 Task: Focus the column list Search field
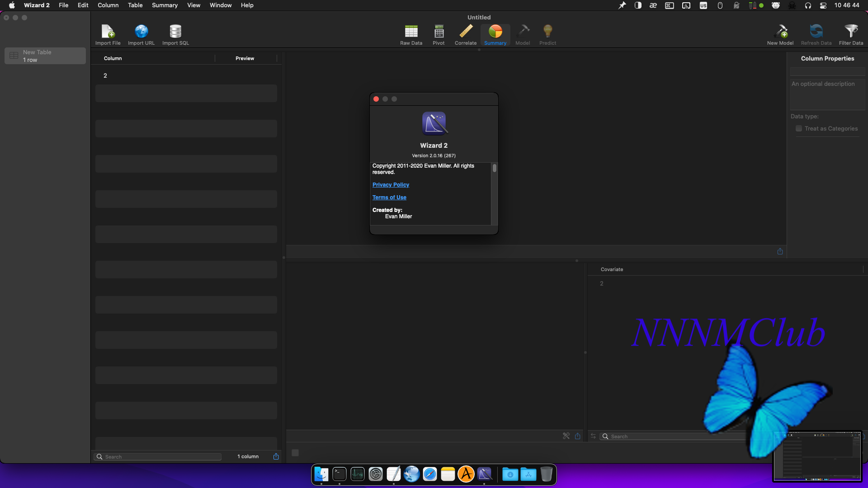point(157,457)
